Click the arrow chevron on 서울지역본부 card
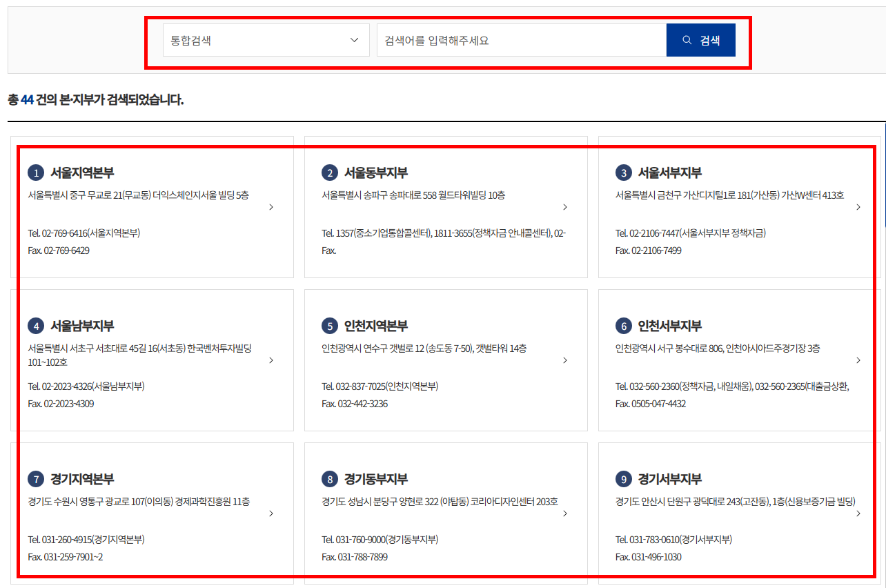This screenshot has width=886, height=588. click(x=271, y=207)
